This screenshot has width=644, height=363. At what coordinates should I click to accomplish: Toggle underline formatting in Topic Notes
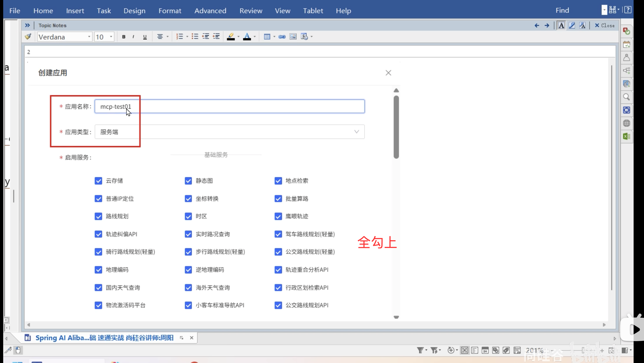click(145, 37)
